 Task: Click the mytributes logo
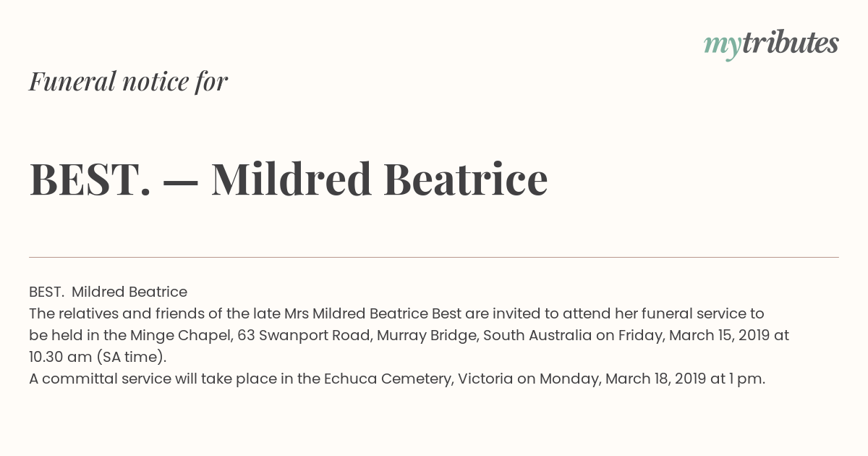tap(771, 44)
